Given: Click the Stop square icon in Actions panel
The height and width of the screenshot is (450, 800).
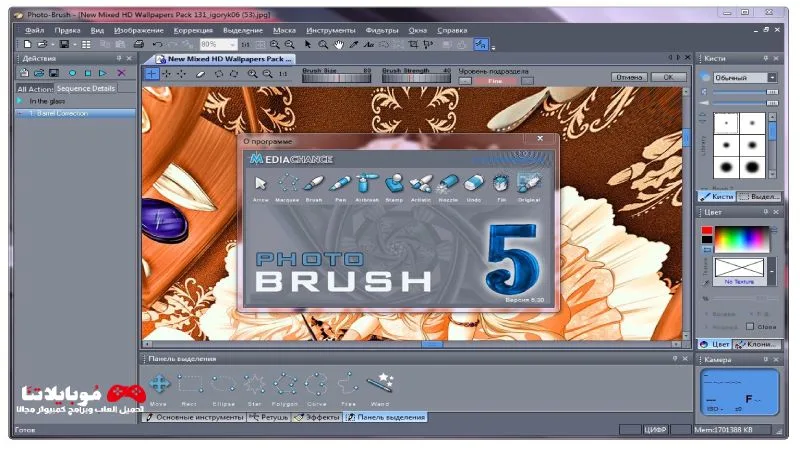Looking at the screenshot, I should (x=88, y=73).
